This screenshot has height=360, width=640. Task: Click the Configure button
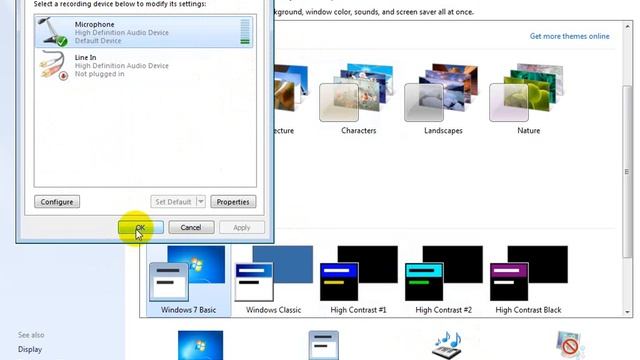tap(57, 202)
